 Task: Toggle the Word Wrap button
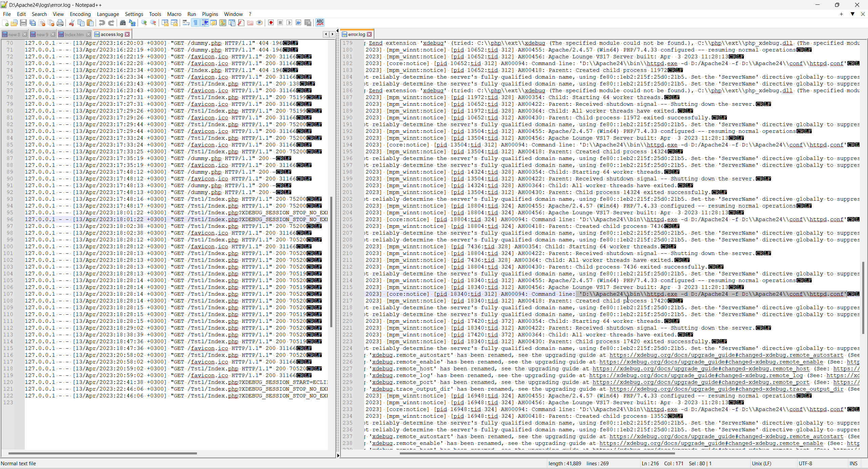[186, 23]
